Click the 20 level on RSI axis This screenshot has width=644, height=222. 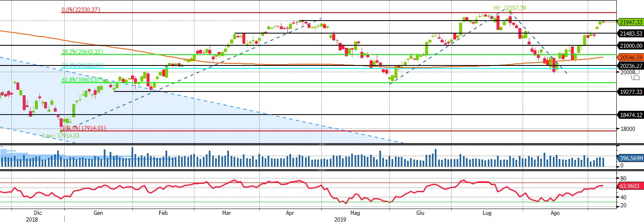tap(623, 205)
